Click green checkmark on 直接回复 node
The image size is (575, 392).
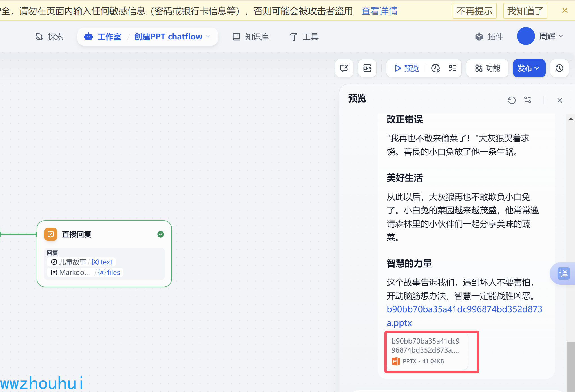pos(161,234)
